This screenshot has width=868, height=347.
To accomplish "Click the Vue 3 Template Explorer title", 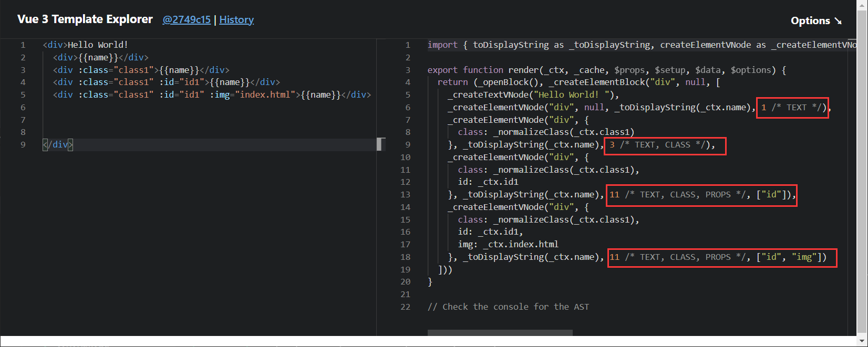I will [85, 19].
